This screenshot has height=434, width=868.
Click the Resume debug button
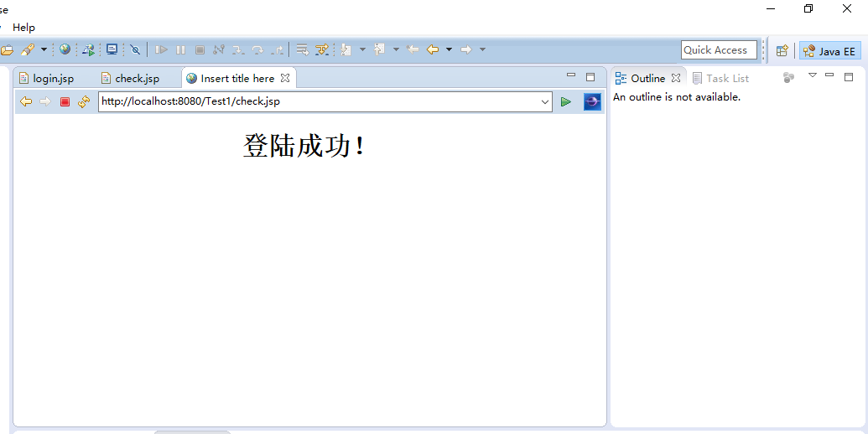pos(161,49)
